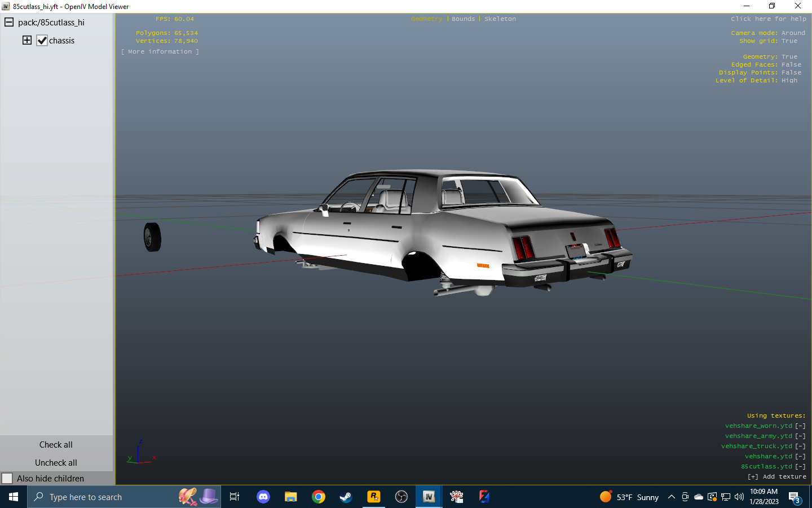Expand the chassis tree node
The image size is (812, 508).
[27, 40]
